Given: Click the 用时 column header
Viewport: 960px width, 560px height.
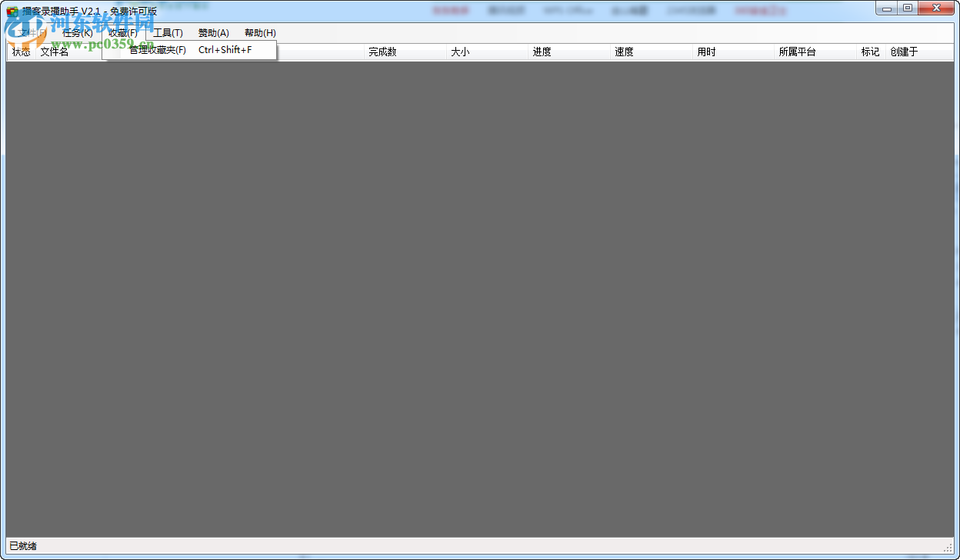Looking at the screenshot, I should (x=706, y=52).
